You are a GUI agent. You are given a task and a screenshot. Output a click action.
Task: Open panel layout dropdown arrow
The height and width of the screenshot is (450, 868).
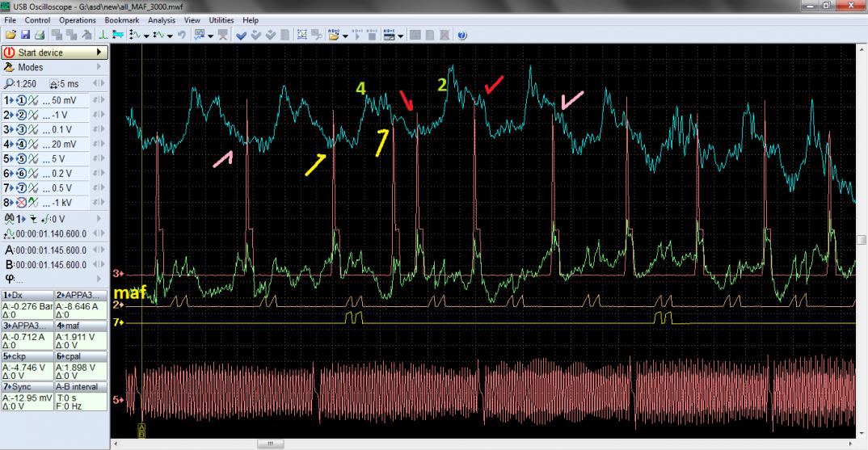tap(400, 36)
